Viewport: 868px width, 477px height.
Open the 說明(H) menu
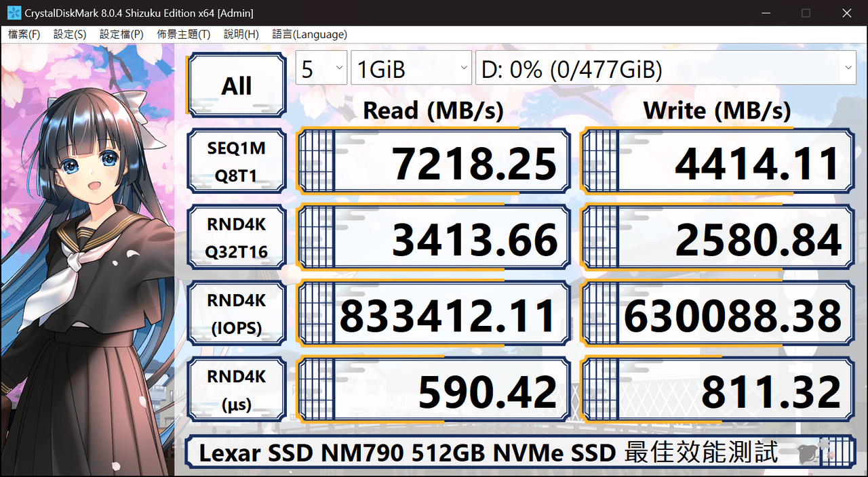241,35
